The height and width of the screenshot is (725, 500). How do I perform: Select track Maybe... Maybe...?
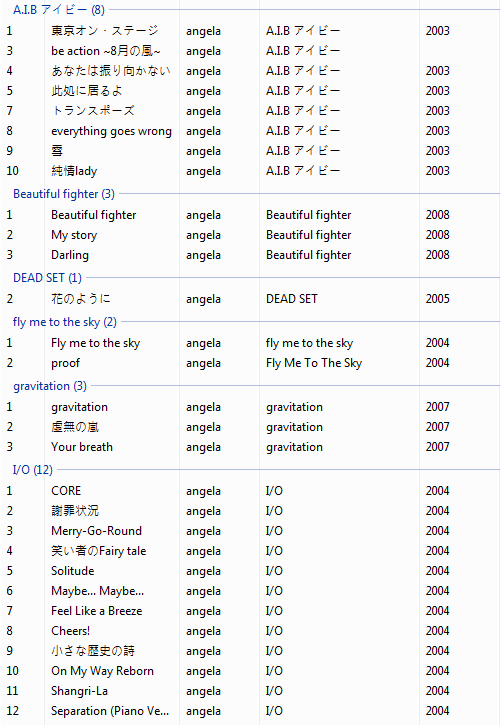tap(98, 591)
